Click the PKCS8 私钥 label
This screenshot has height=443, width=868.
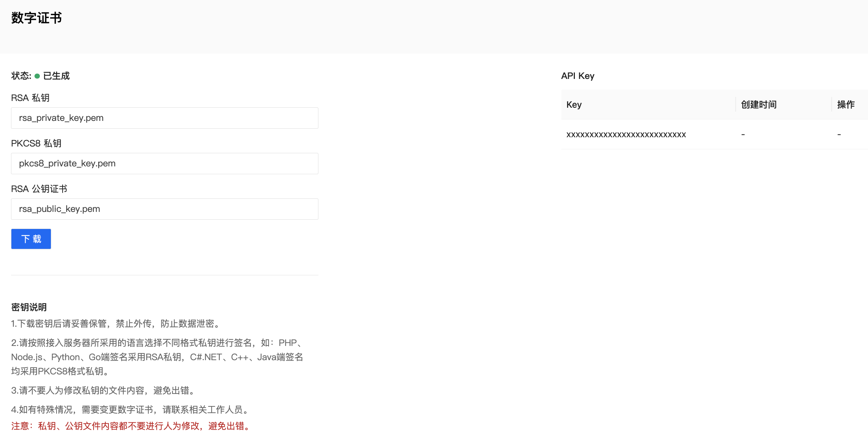pos(36,143)
